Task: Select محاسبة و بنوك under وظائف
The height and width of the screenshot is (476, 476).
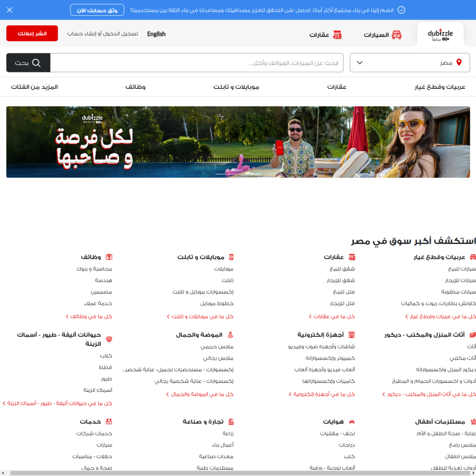Action: pyautogui.click(x=94, y=269)
